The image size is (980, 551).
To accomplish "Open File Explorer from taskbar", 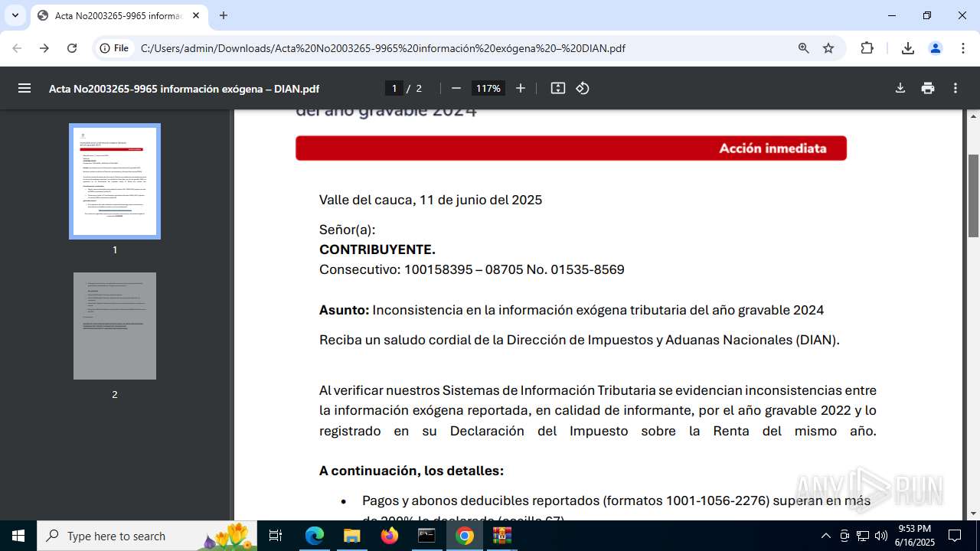I will [x=351, y=536].
